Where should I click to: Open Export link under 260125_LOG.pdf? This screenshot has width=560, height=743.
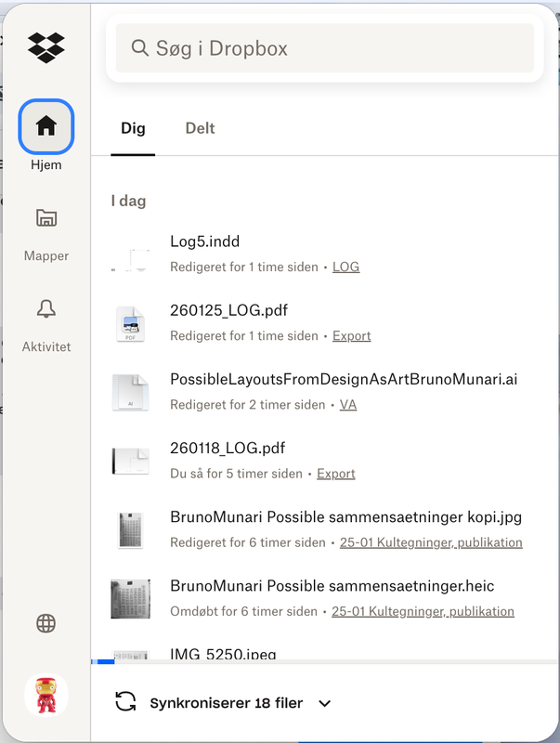pyautogui.click(x=351, y=335)
